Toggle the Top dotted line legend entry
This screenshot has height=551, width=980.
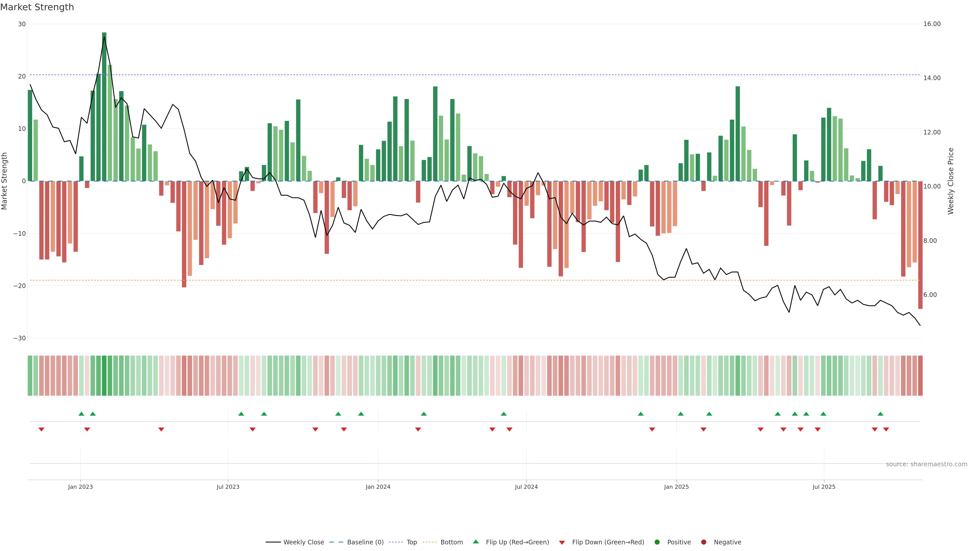pos(411,542)
